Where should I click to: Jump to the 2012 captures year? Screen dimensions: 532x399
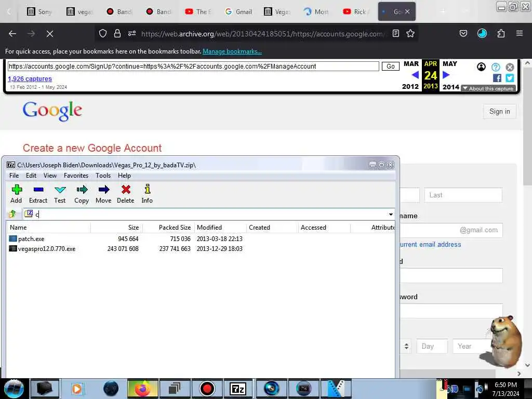click(x=410, y=87)
